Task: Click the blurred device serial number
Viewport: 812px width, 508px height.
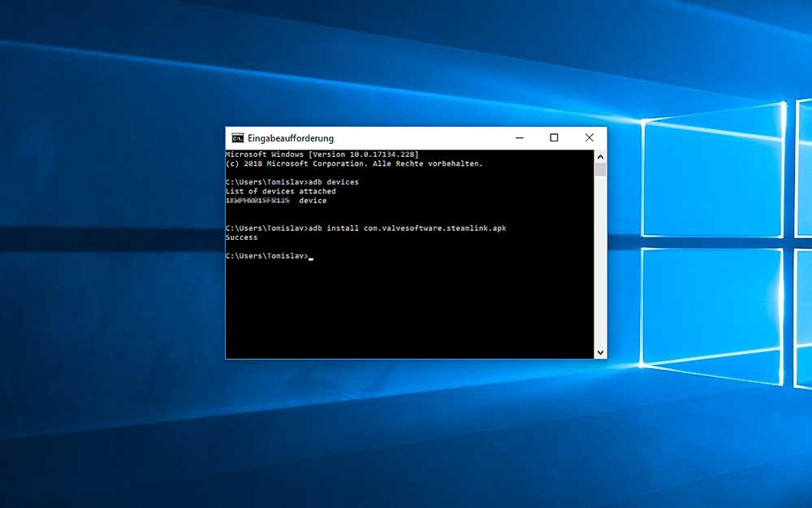Action: pos(257,201)
